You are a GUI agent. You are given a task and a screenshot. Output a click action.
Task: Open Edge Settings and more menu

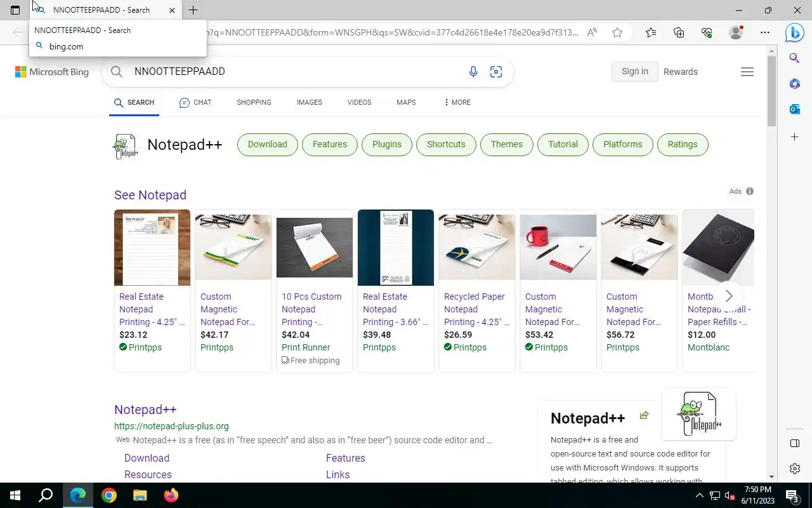point(765,32)
